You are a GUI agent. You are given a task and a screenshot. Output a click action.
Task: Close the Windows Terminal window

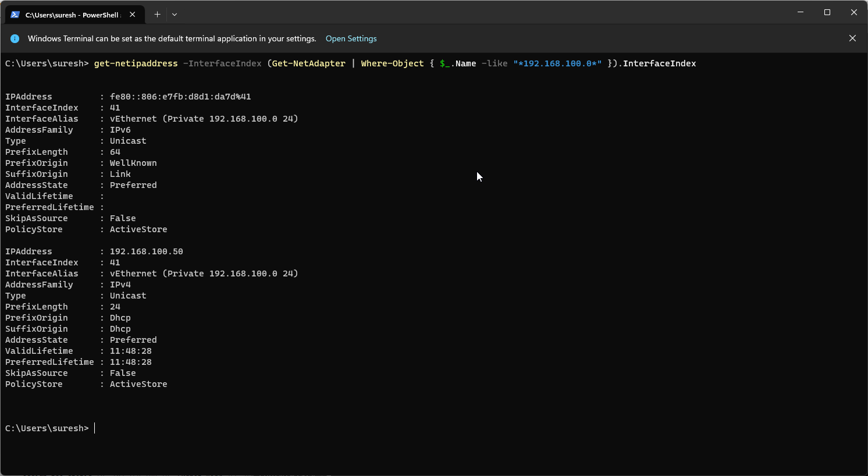click(854, 12)
